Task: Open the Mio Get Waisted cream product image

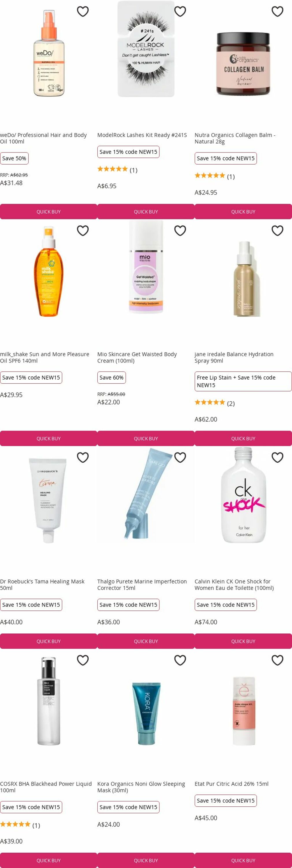Action: [146, 267]
